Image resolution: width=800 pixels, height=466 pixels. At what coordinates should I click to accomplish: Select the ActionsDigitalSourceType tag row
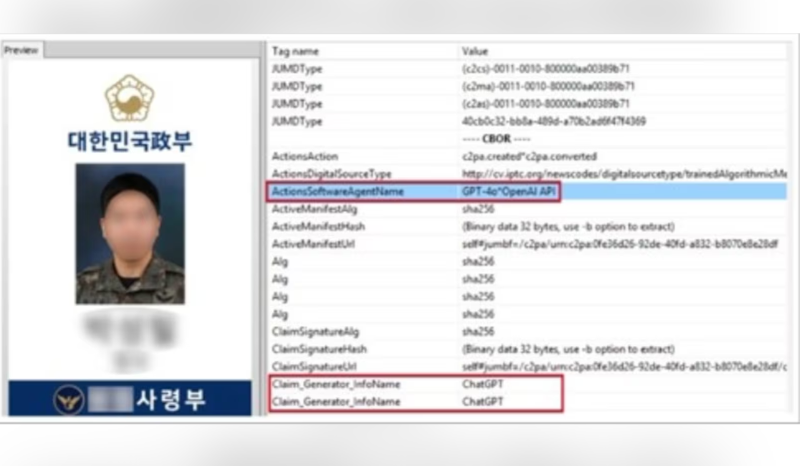pos(328,174)
